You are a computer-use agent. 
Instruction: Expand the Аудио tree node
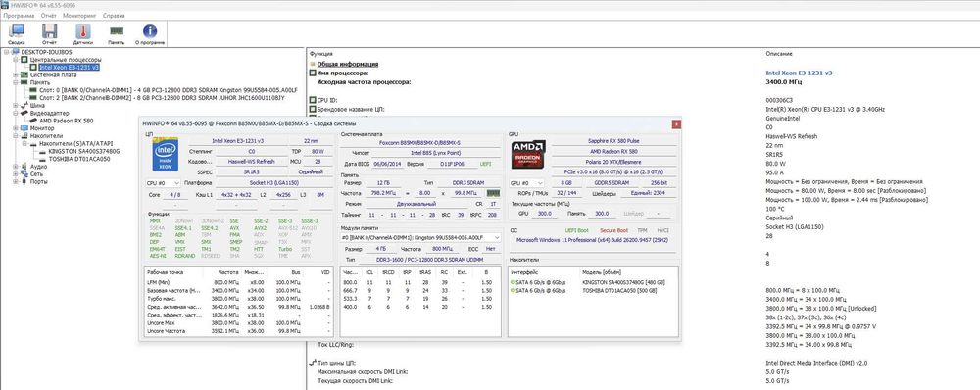coord(16,167)
